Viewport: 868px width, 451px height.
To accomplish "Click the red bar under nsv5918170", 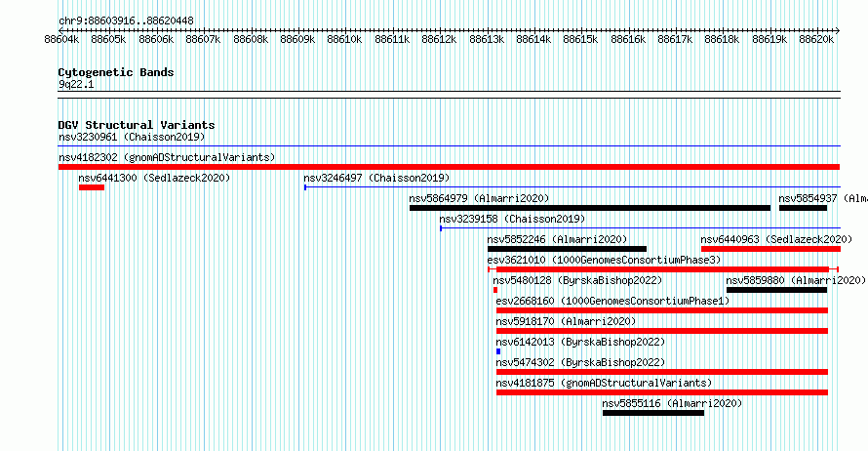I will pyautogui.click(x=662, y=331).
